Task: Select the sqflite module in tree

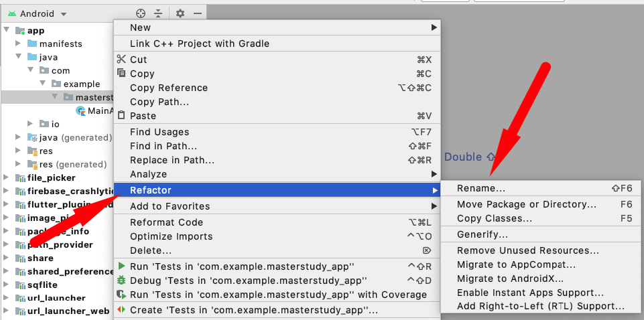Action: coord(43,285)
